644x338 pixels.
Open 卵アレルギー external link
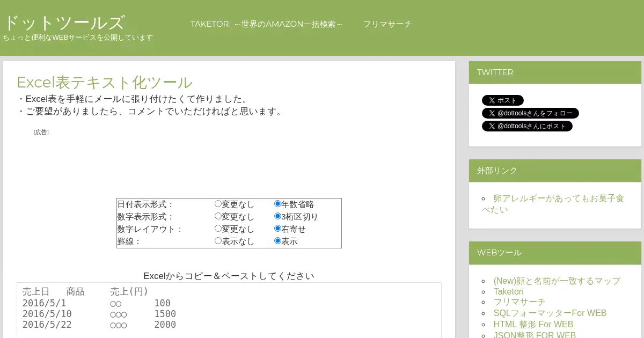pyautogui.click(x=558, y=199)
